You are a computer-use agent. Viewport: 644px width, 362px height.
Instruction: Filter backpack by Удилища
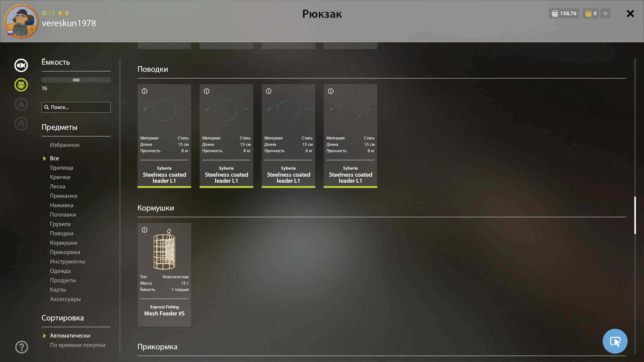coord(61,168)
